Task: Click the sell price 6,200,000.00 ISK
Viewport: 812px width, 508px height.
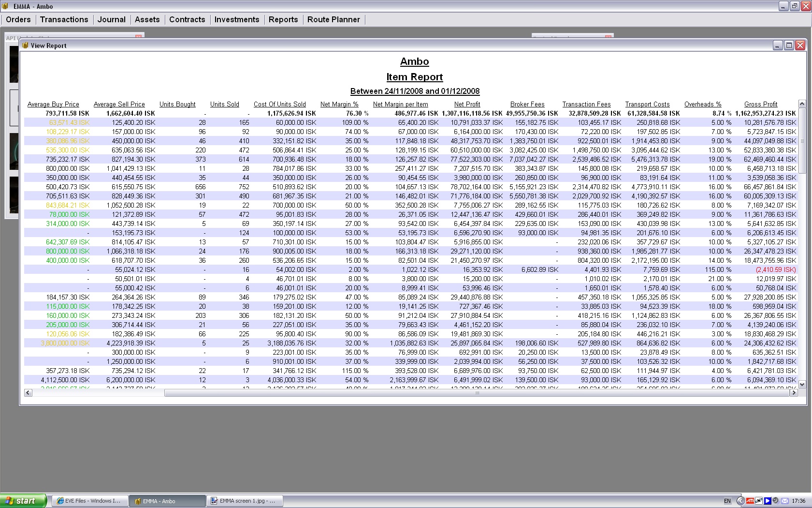Action: [x=131, y=380]
